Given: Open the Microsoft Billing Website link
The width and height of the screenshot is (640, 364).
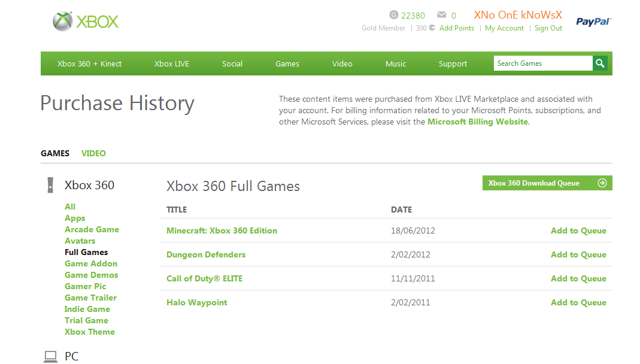Looking at the screenshot, I should click(478, 122).
